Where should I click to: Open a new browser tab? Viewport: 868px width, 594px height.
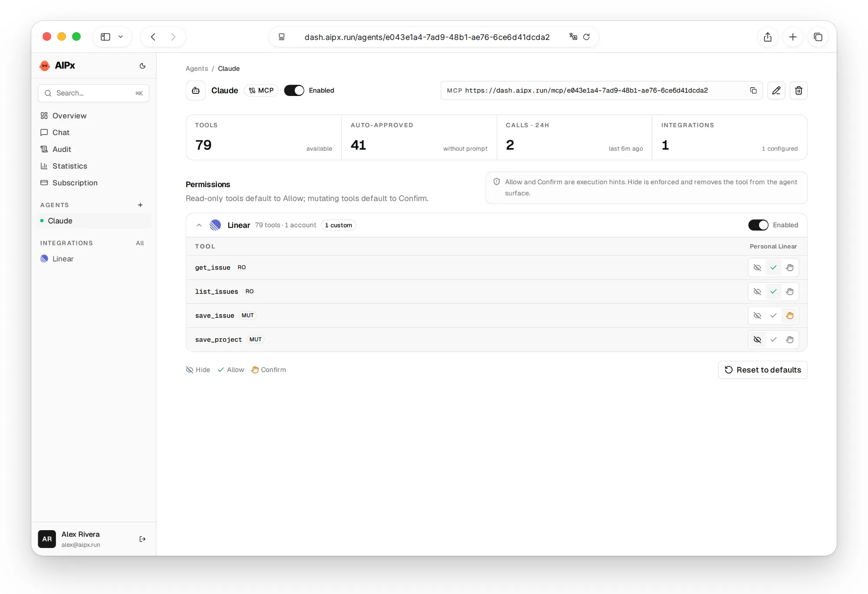point(792,37)
